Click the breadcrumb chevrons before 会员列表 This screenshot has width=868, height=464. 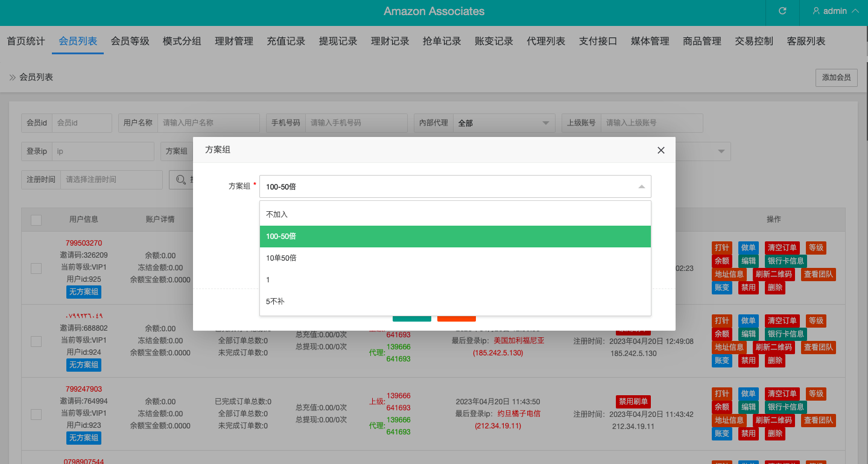11,77
